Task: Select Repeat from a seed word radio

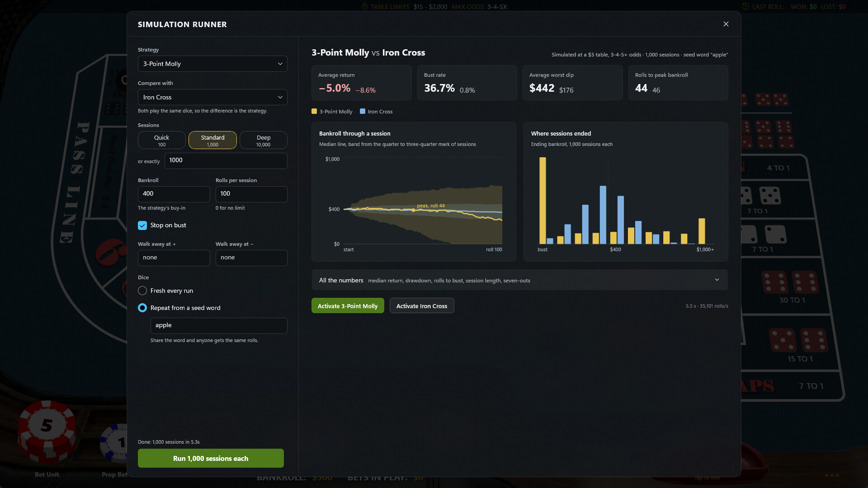Action: click(x=142, y=308)
